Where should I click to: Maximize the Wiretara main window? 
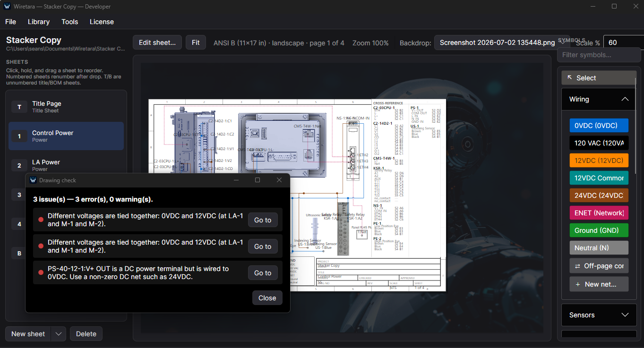[614, 6]
